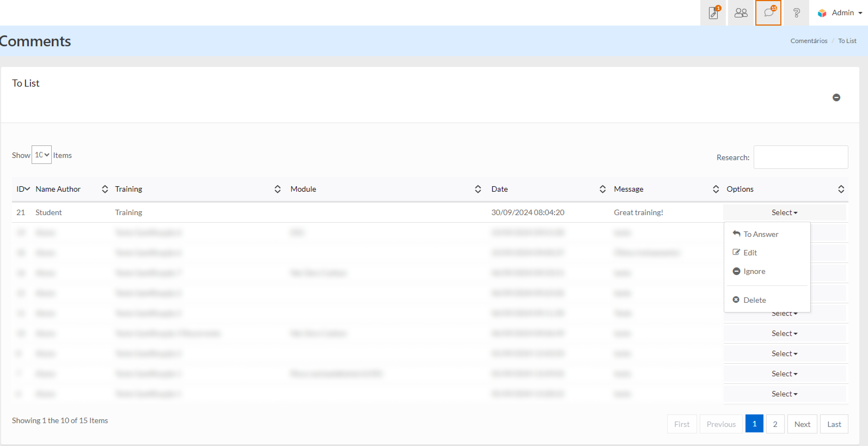Click the Next pagination button
Screen dimensions: 868x446
[x=802, y=424]
